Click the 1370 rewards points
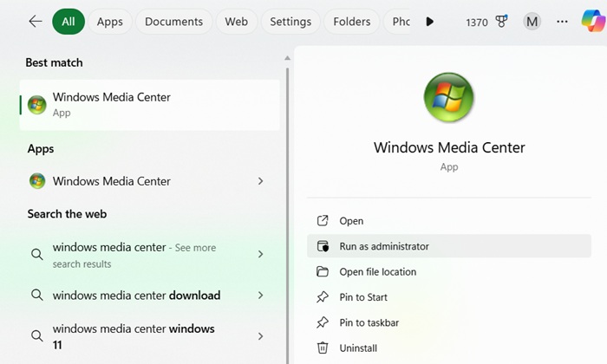The height and width of the screenshot is (364, 607). click(x=477, y=23)
